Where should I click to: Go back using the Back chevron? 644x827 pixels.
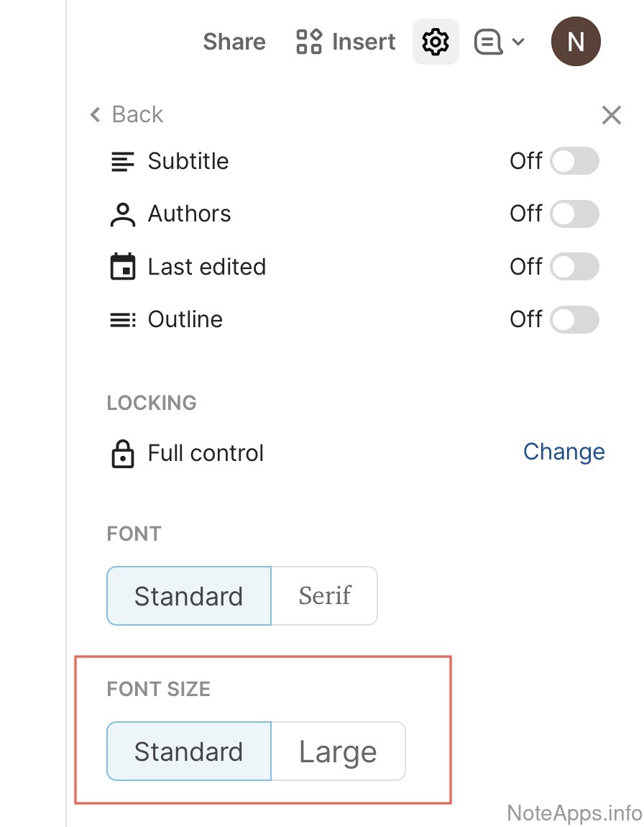(x=96, y=114)
